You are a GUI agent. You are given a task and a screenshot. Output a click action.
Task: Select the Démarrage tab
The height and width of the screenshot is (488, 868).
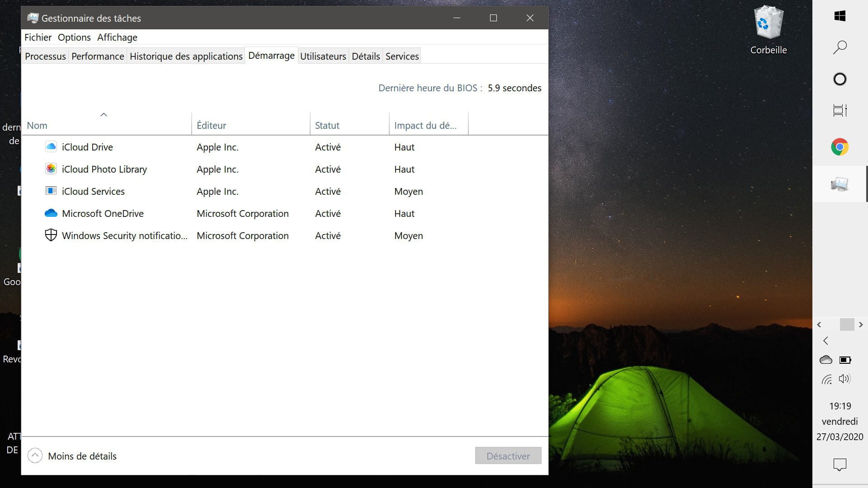tap(271, 56)
